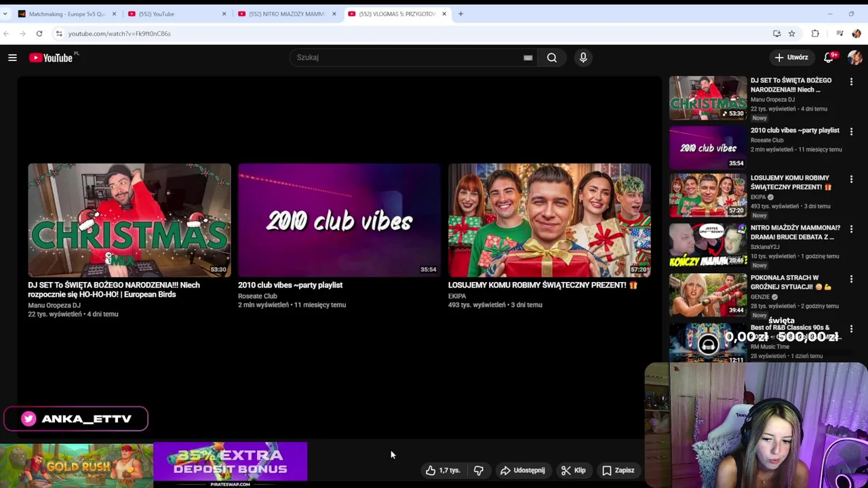The width and height of the screenshot is (868, 488).
Task: Open end-screen title 2010 club vibes ~party playlist
Action: (x=290, y=285)
